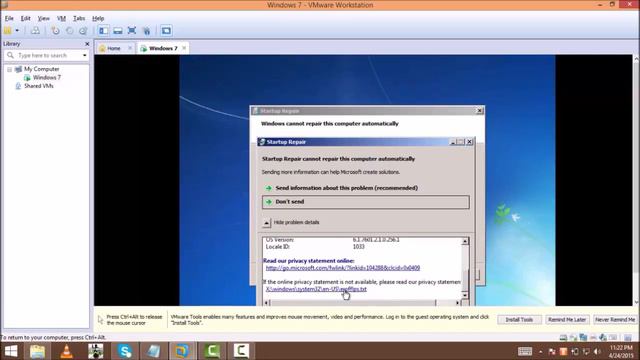Close the Home tab
Image resolution: width=640 pixels, height=360 pixels.
[x=130, y=48]
